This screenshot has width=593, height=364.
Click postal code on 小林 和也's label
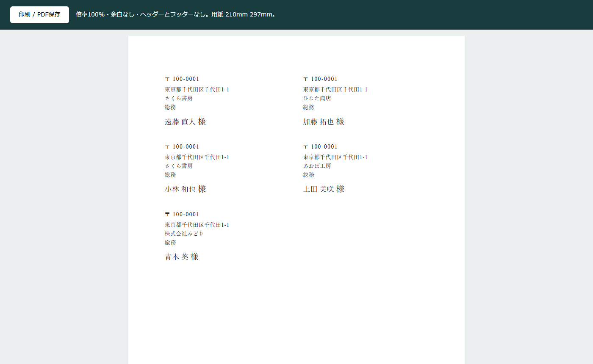pyautogui.click(x=182, y=146)
